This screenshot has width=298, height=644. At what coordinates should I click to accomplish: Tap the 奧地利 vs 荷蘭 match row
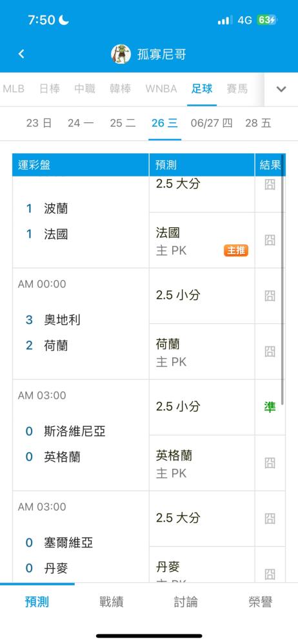(x=81, y=324)
